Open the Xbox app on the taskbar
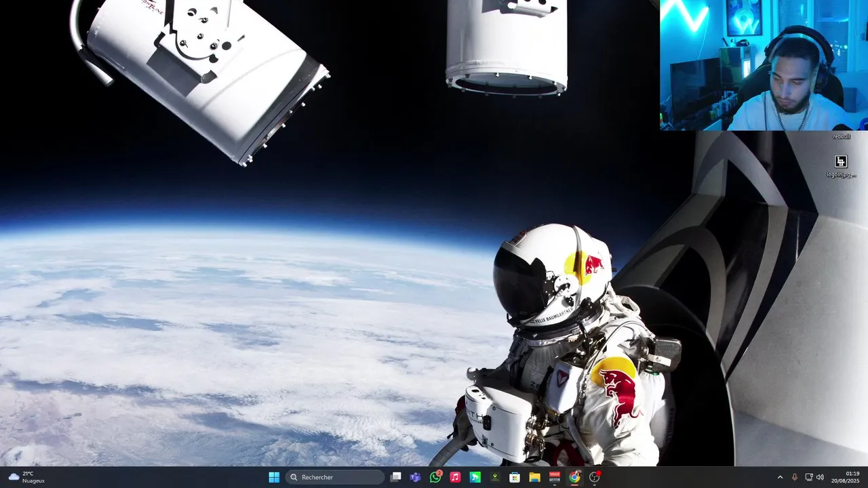This screenshot has width=868, height=488. pyautogui.click(x=495, y=477)
